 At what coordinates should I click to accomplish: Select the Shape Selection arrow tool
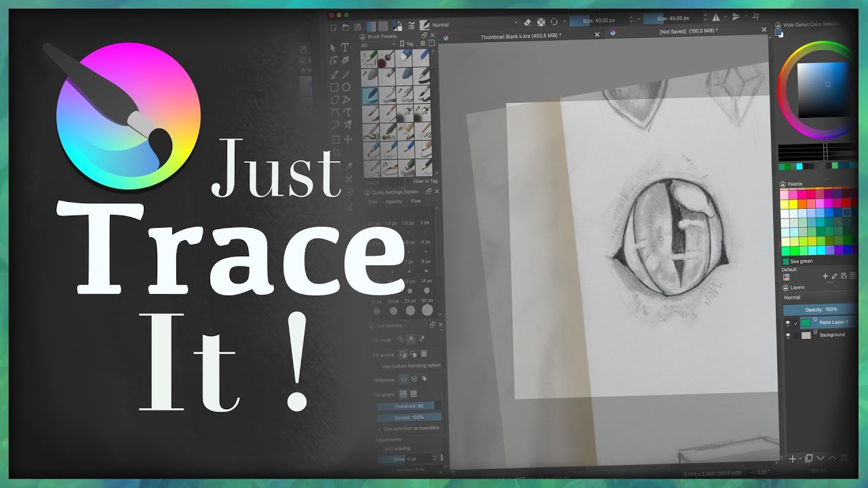pyautogui.click(x=333, y=47)
